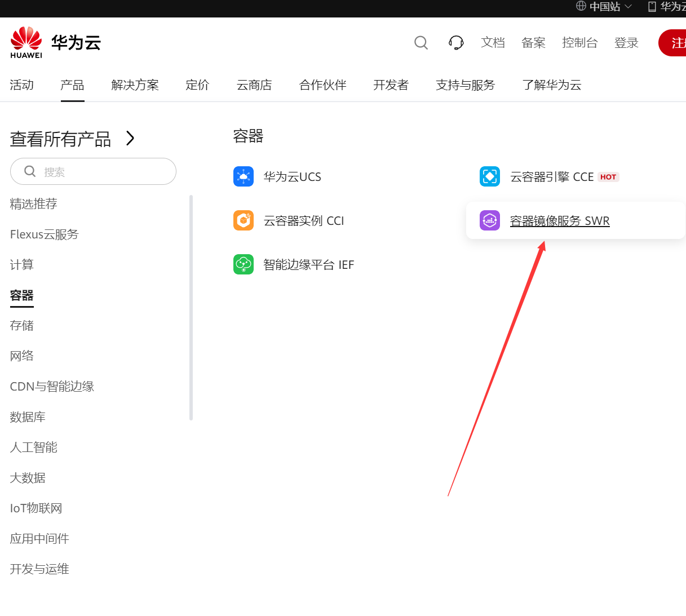Image resolution: width=686 pixels, height=616 pixels.
Task: Click the globe icon for China site
Action: (x=581, y=6)
